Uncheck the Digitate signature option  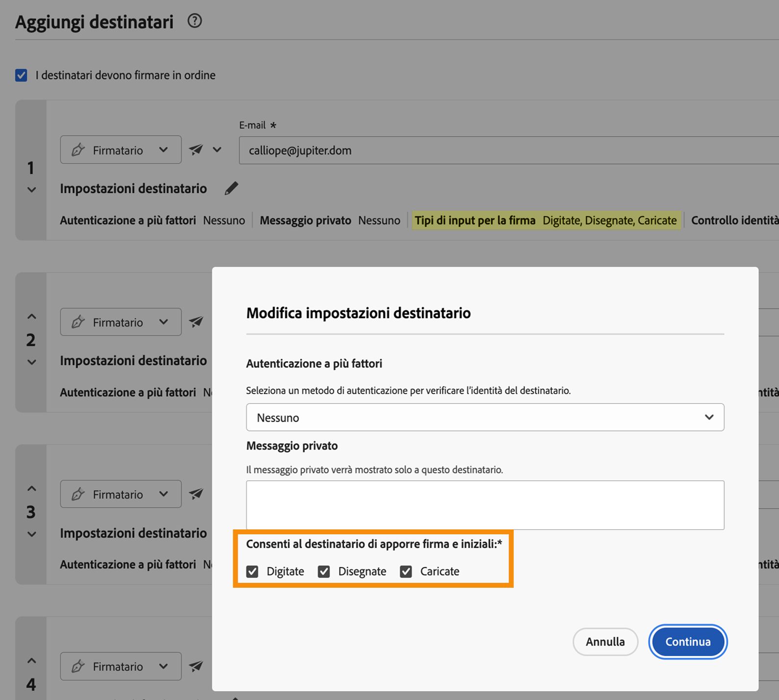coord(252,572)
